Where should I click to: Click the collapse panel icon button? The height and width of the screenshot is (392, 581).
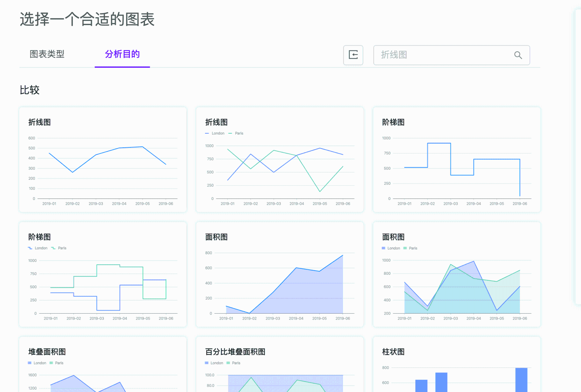tap(353, 55)
